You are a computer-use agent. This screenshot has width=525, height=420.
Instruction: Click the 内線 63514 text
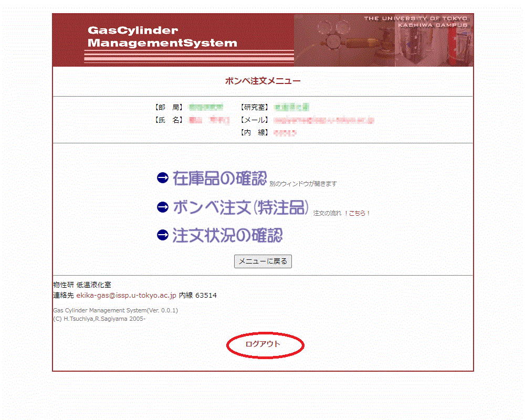[x=198, y=296]
